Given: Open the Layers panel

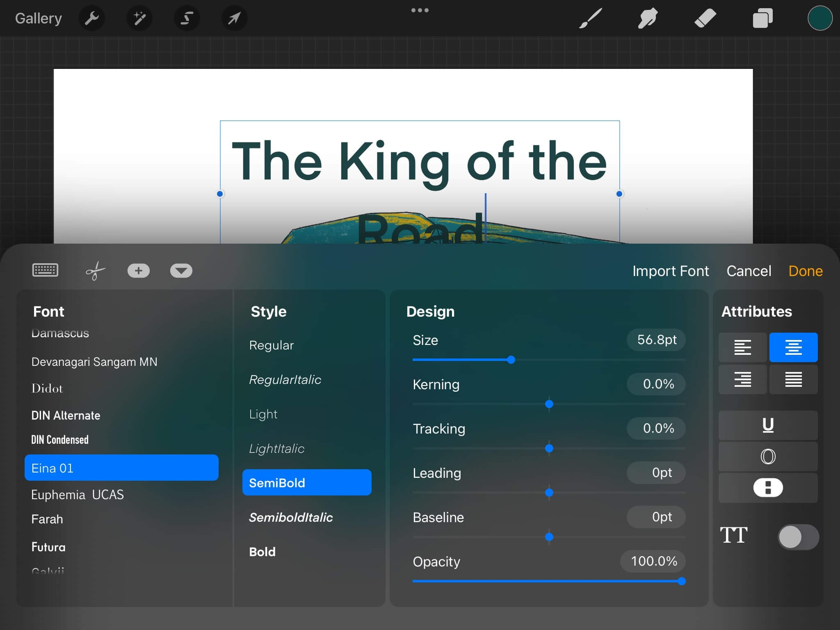Looking at the screenshot, I should pyautogui.click(x=762, y=18).
